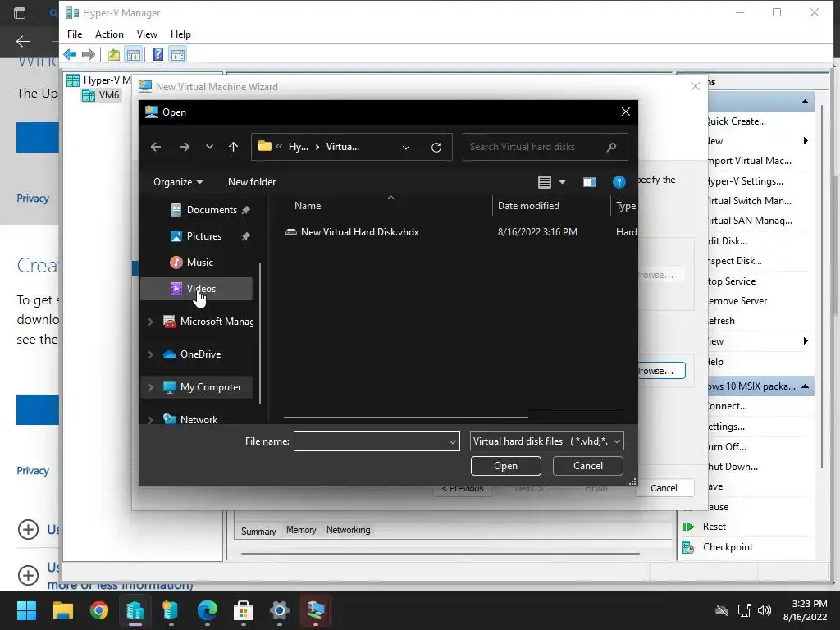840x630 pixels.
Task: Click the Search Virtual hard disks field
Action: tap(545, 147)
